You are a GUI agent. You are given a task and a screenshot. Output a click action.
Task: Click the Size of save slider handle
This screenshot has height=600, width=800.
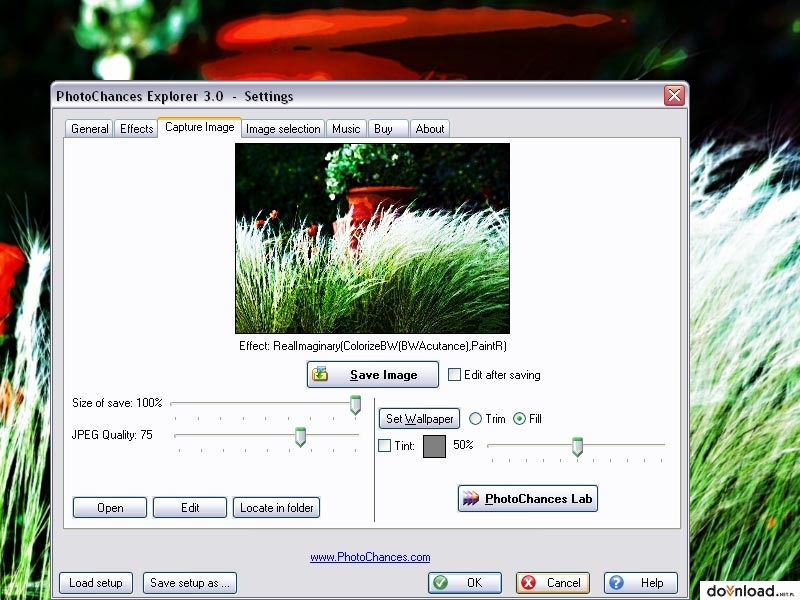tap(355, 404)
